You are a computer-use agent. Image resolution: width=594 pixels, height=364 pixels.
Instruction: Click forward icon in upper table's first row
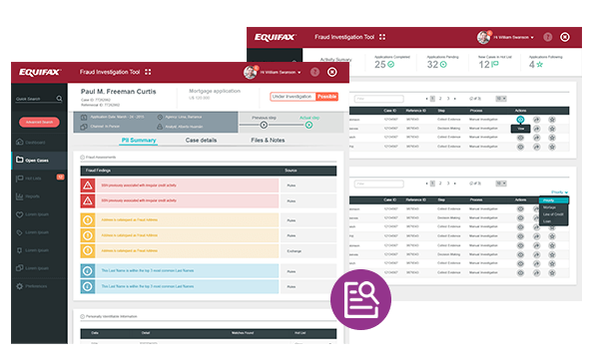coord(536,120)
